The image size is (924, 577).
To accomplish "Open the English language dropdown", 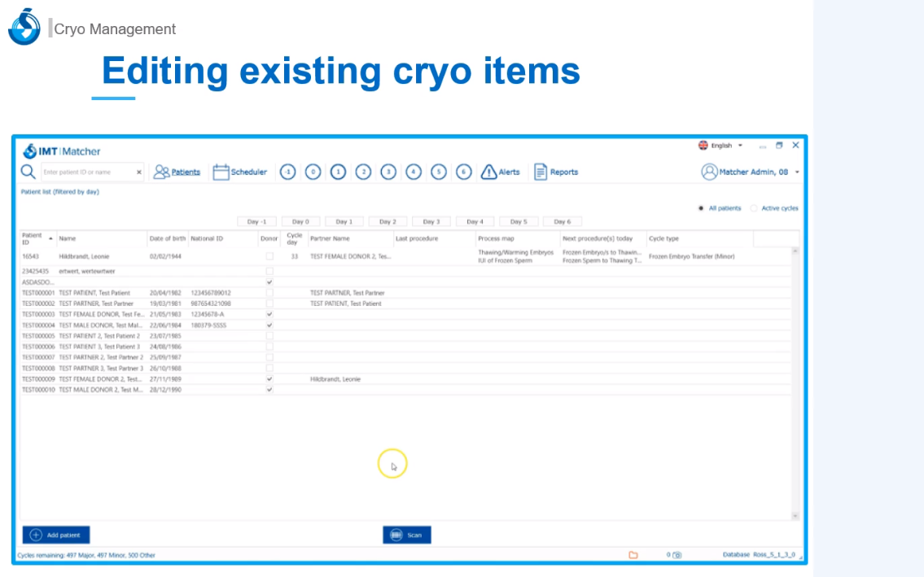I will coord(720,146).
